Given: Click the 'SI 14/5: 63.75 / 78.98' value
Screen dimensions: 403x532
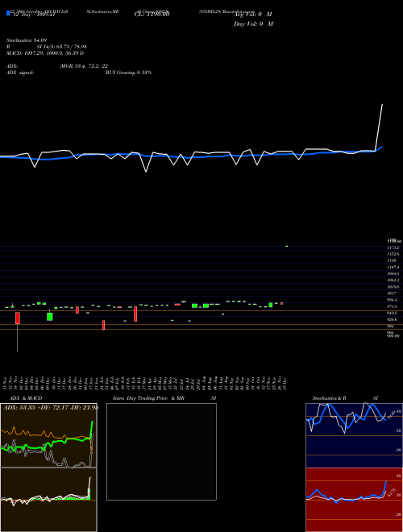Looking at the screenshot, I should [62, 47].
